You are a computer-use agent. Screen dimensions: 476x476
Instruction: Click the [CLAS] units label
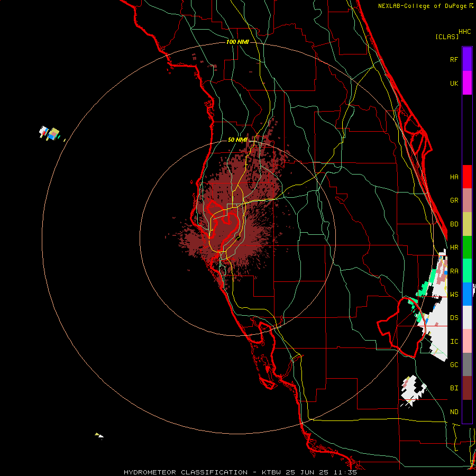(447, 36)
